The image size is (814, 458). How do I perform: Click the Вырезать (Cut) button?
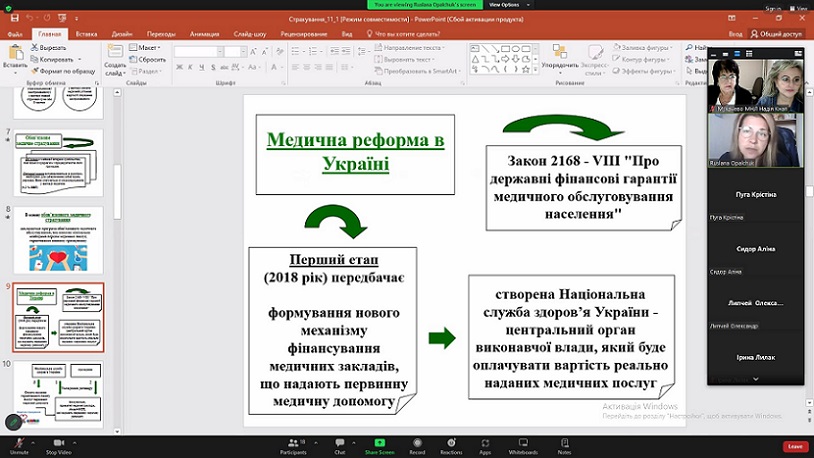pyautogui.click(x=48, y=47)
